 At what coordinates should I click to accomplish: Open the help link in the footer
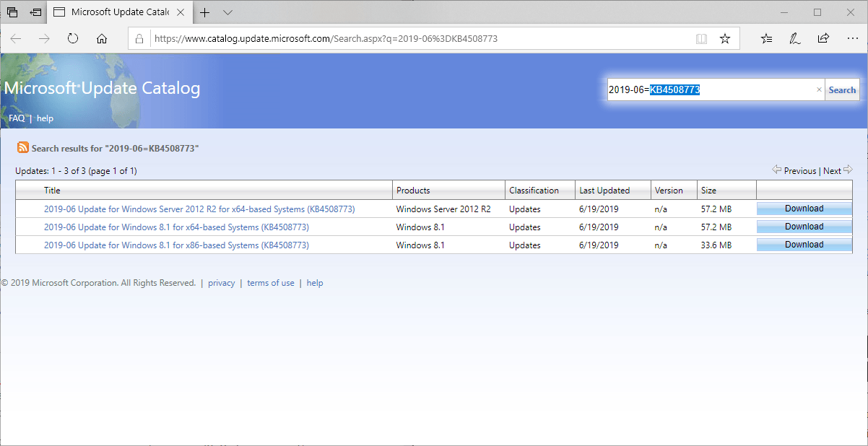coord(315,283)
